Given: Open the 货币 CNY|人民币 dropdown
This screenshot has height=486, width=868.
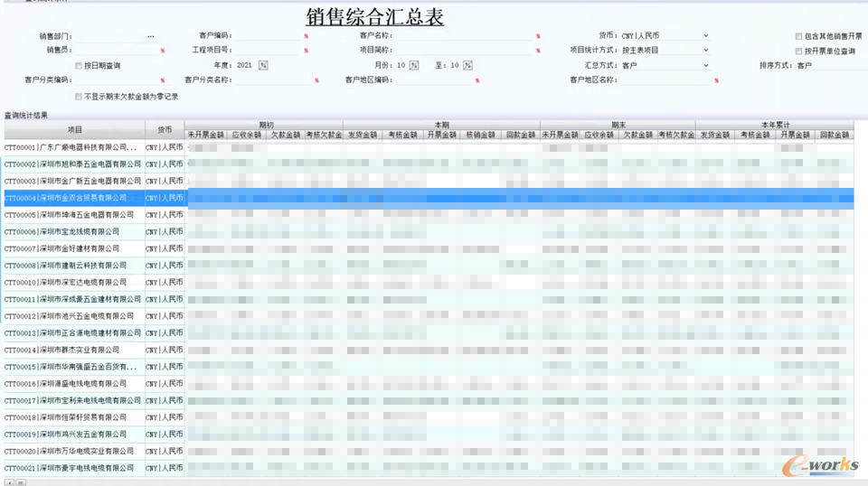Looking at the screenshot, I should (706, 36).
